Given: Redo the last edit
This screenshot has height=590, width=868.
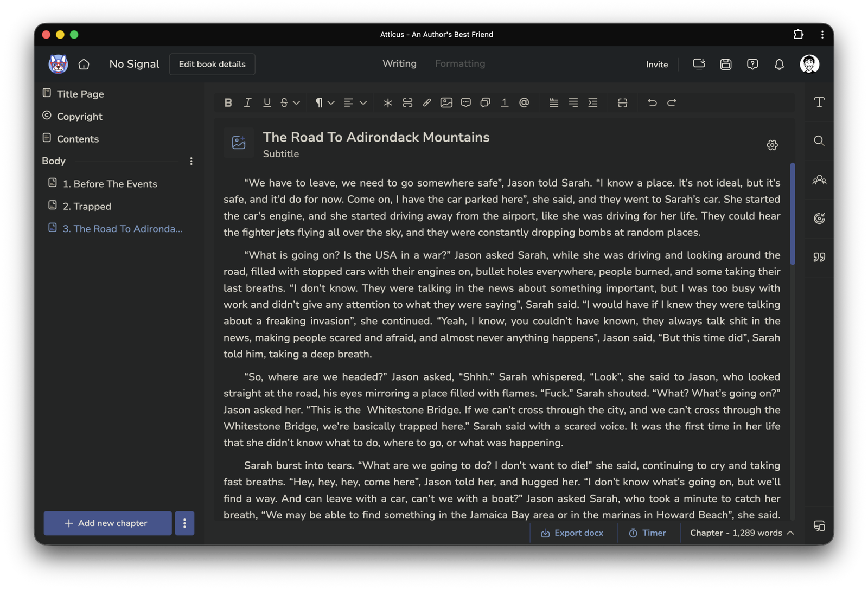Looking at the screenshot, I should 672,102.
